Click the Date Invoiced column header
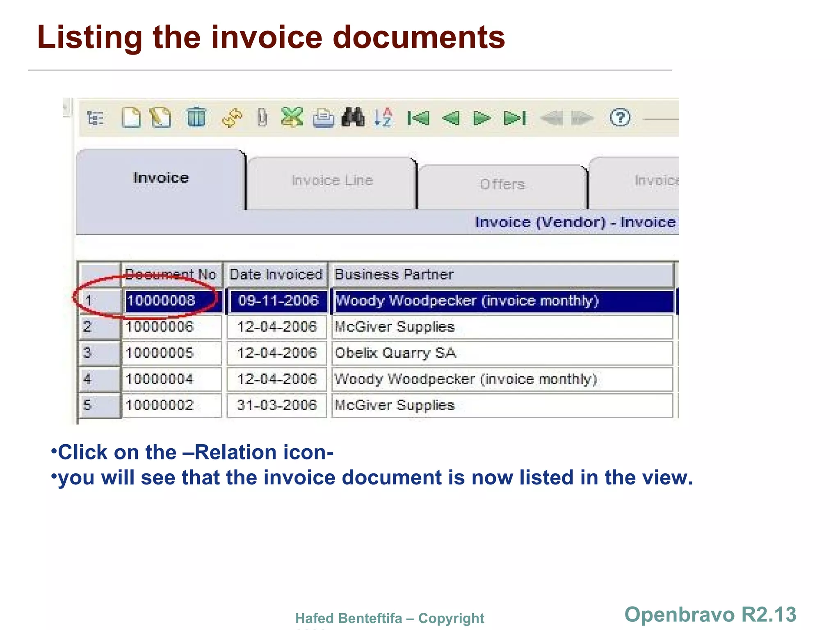This screenshot has height=630, width=840. 276,274
